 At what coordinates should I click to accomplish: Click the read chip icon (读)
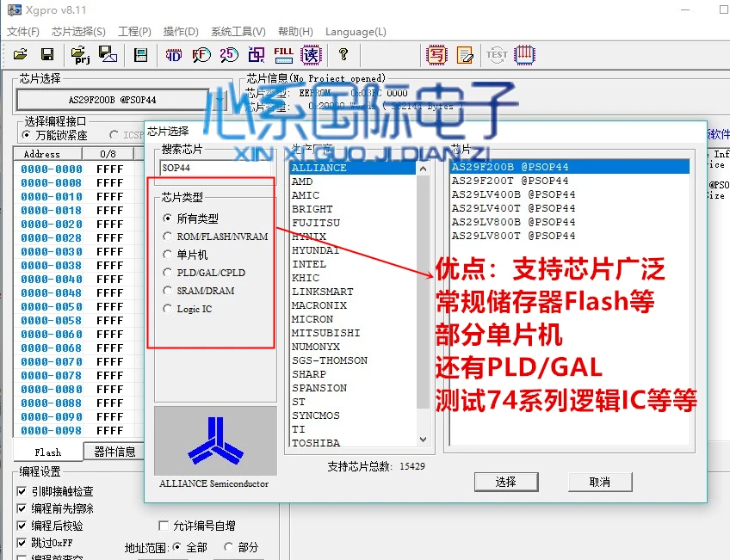point(311,55)
